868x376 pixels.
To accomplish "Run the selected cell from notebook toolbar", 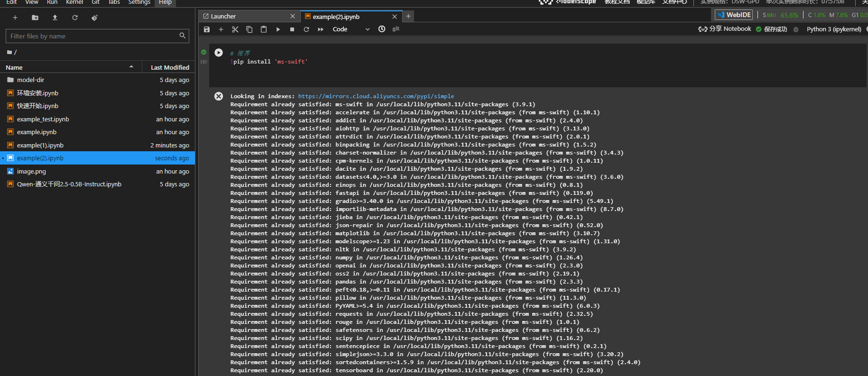I will coord(278,29).
